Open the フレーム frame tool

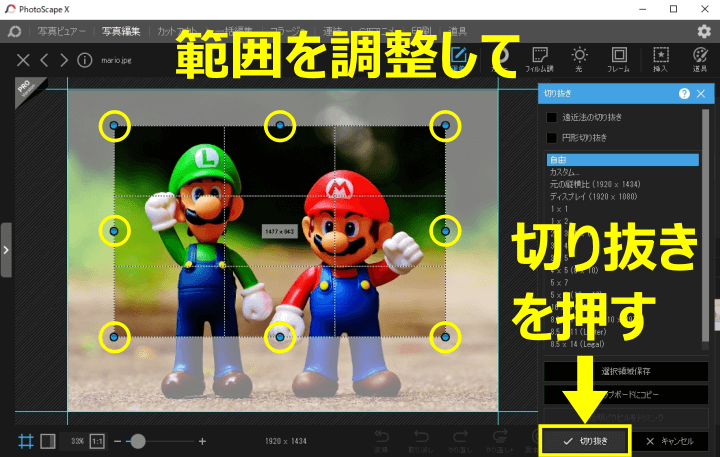pos(619,59)
